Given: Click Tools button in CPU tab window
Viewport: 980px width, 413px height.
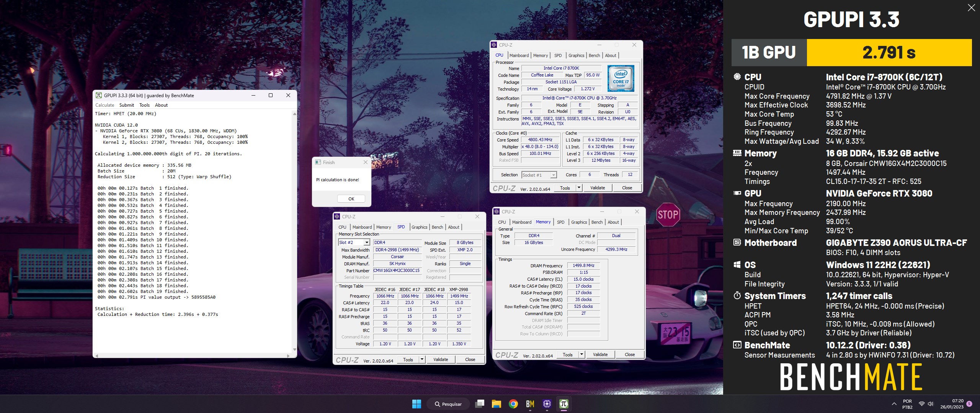Looking at the screenshot, I should 565,188.
